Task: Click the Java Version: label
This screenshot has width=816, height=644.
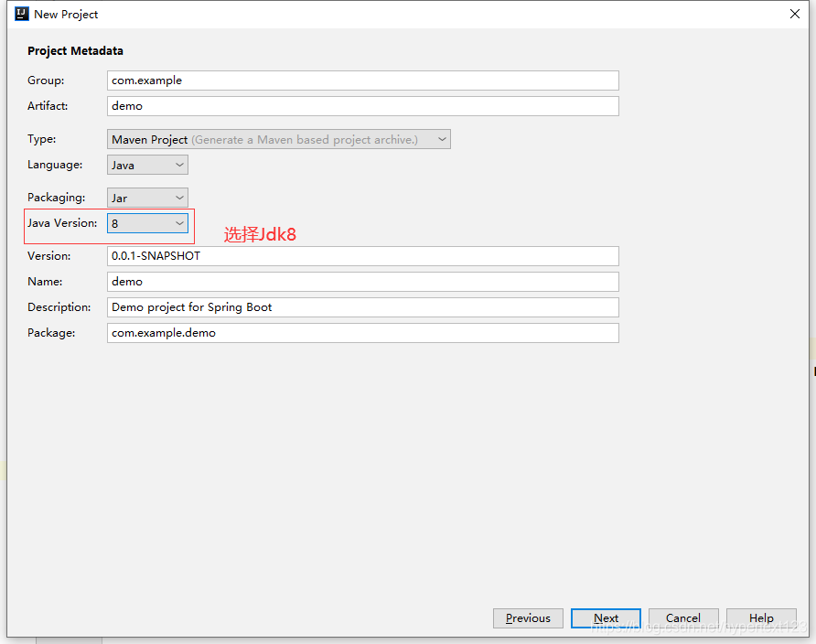Action: [62, 222]
